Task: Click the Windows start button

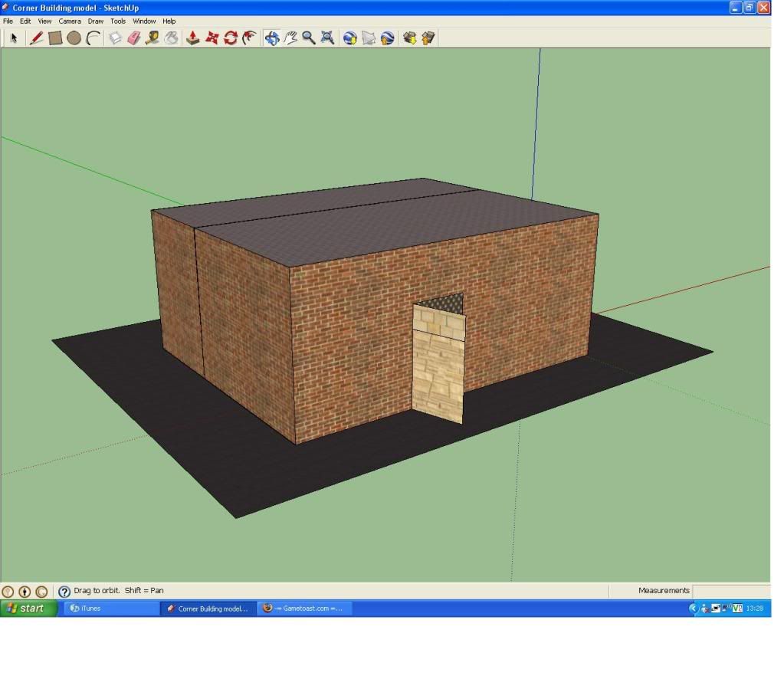Action: click(x=28, y=608)
